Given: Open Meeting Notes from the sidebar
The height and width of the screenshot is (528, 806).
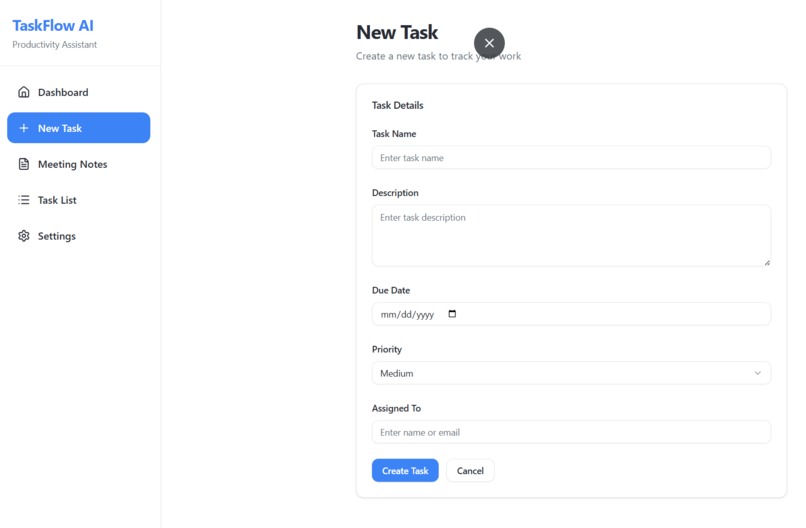Looking at the screenshot, I should 79,164.
